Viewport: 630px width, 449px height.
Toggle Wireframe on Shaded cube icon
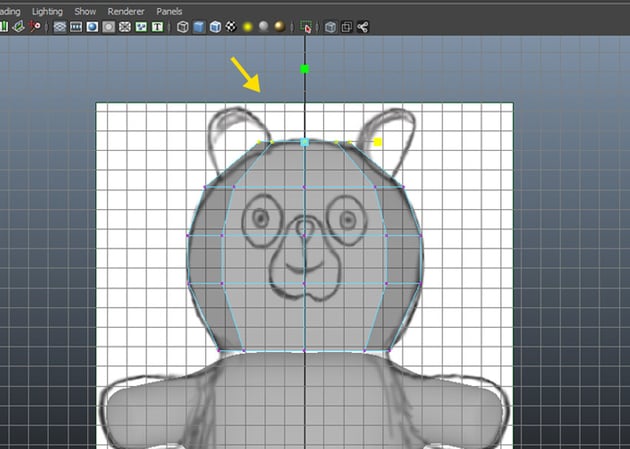click(215, 27)
